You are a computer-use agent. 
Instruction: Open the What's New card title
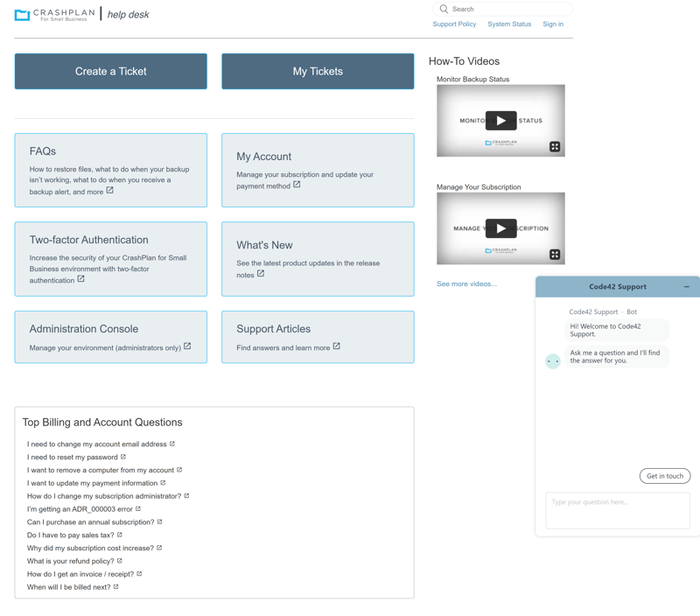pyautogui.click(x=265, y=245)
